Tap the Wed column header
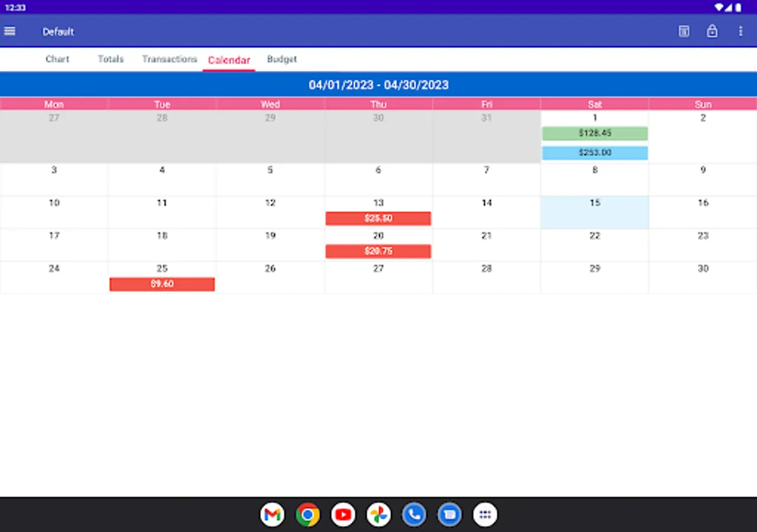Screen dimensions: 757x532 (270, 104)
